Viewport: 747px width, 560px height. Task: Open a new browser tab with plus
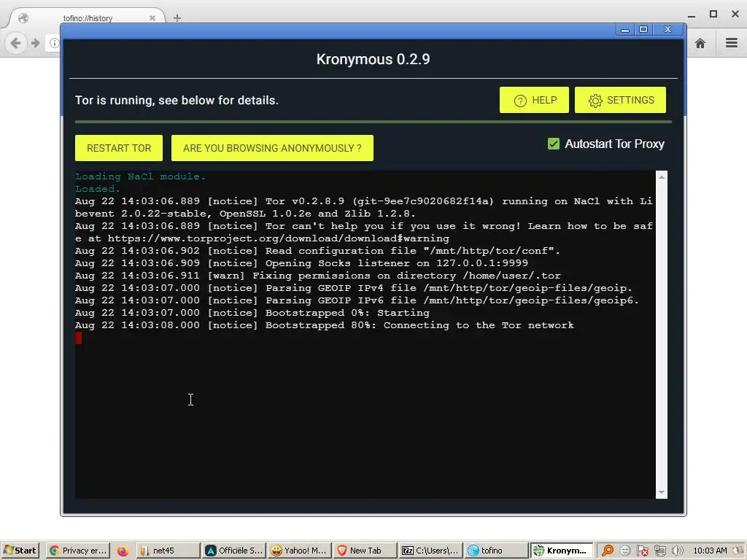click(177, 18)
